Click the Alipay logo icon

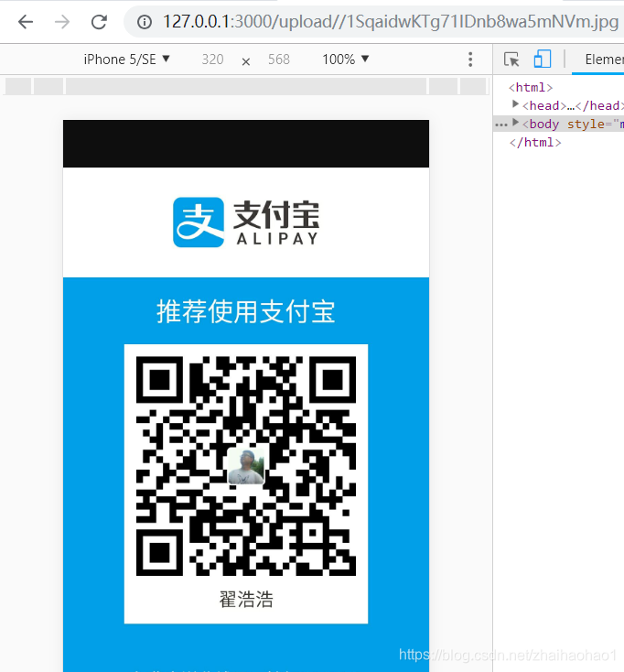coord(199,222)
